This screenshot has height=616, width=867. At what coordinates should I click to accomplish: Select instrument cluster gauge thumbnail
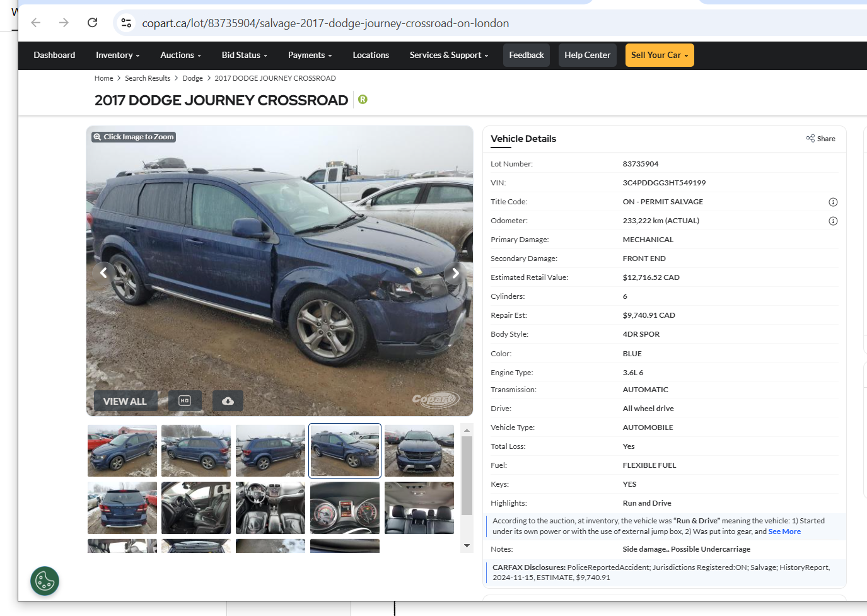[345, 508]
